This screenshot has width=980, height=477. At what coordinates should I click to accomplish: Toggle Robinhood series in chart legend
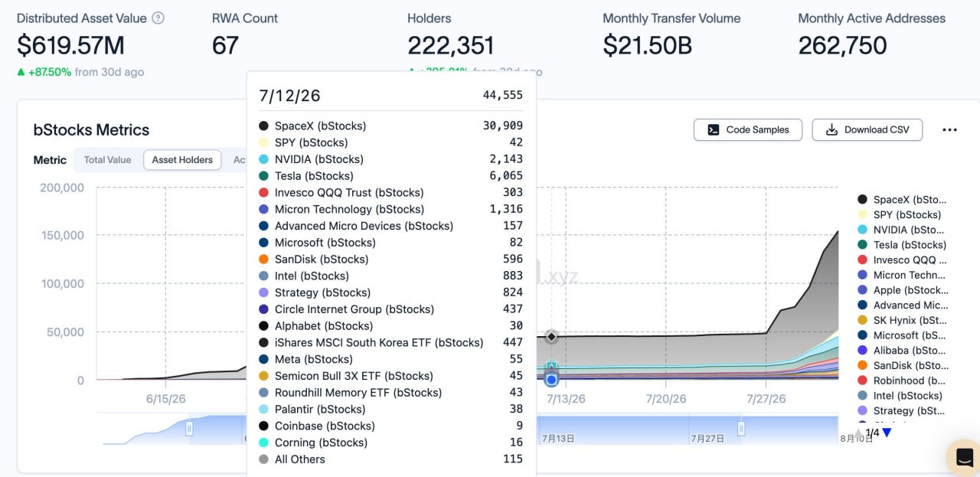(x=902, y=381)
